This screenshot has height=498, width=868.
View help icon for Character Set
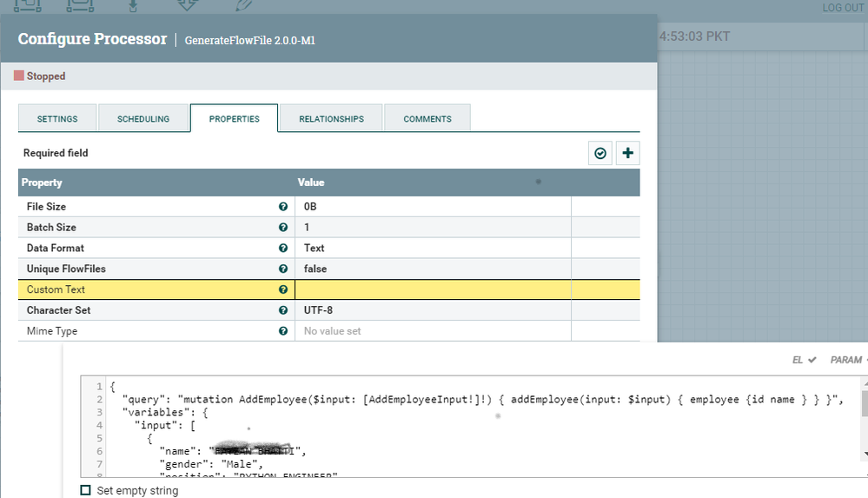[283, 310]
